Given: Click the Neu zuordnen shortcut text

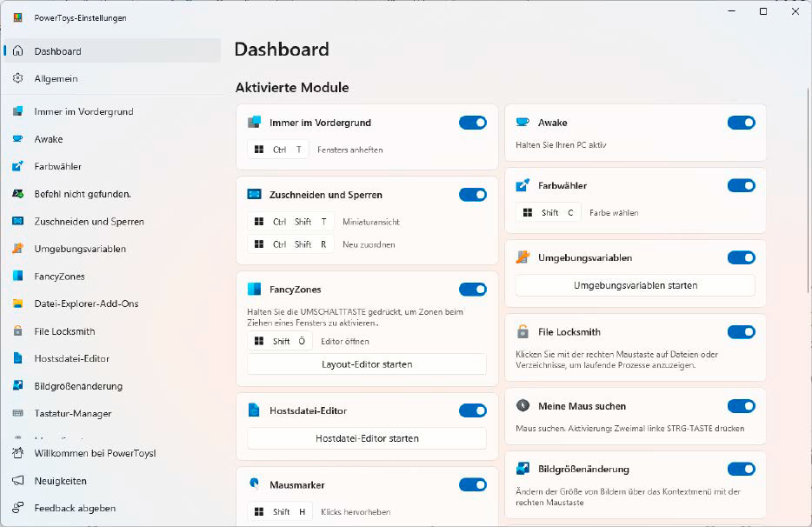Looking at the screenshot, I should 369,244.
